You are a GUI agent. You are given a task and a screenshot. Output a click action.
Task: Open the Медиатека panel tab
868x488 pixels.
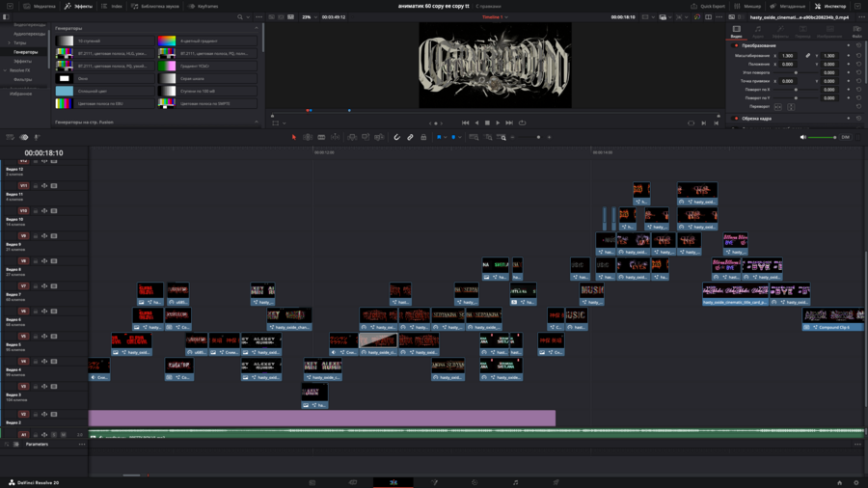click(40, 6)
